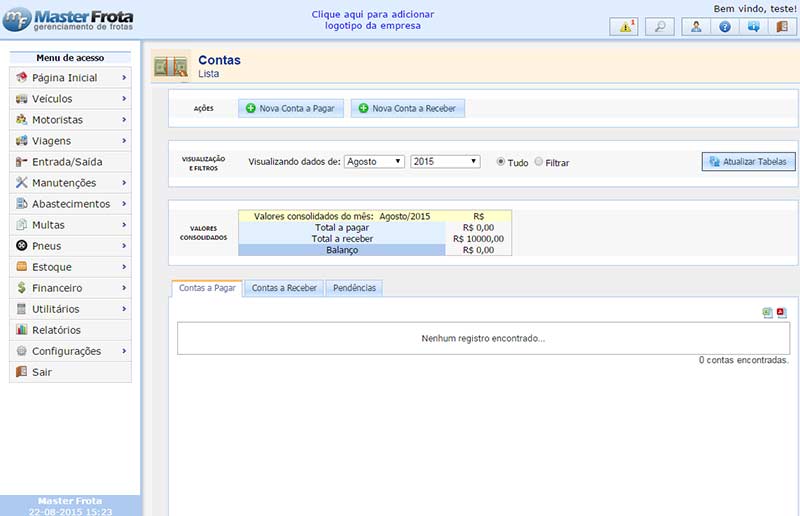This screenshot has width=800, height=516.
Task: Expand the Viagens submenu arrow
Action: tap(124, 140)
